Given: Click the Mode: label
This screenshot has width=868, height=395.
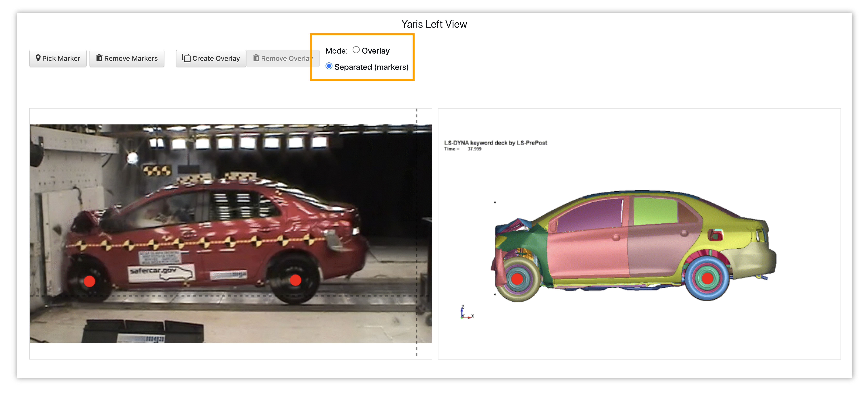Looking at the screenshot, I should coord(336,51).
